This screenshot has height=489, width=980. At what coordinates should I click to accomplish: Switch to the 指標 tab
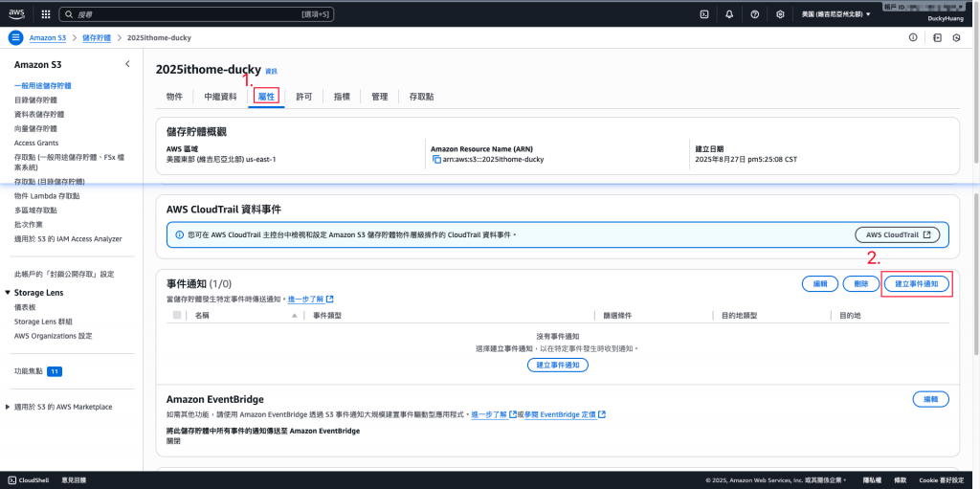click(342, 97)
